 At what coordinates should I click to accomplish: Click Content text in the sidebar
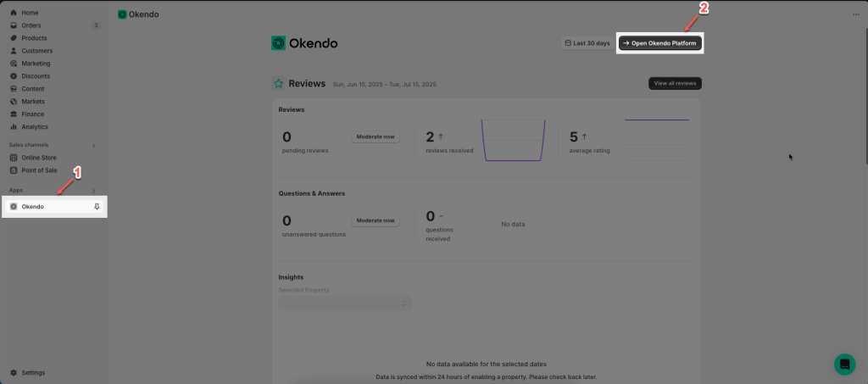(x=33, y=88)
